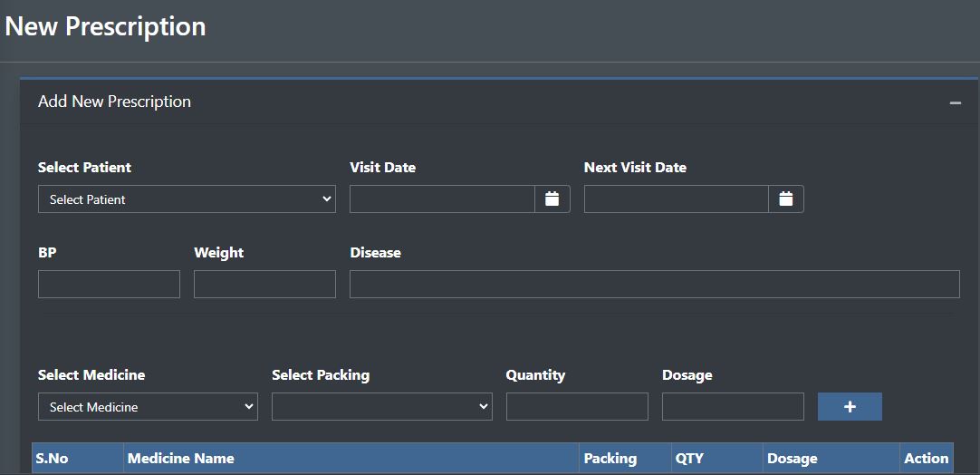Expand the Select Medicine dropdown

(148, 407)
